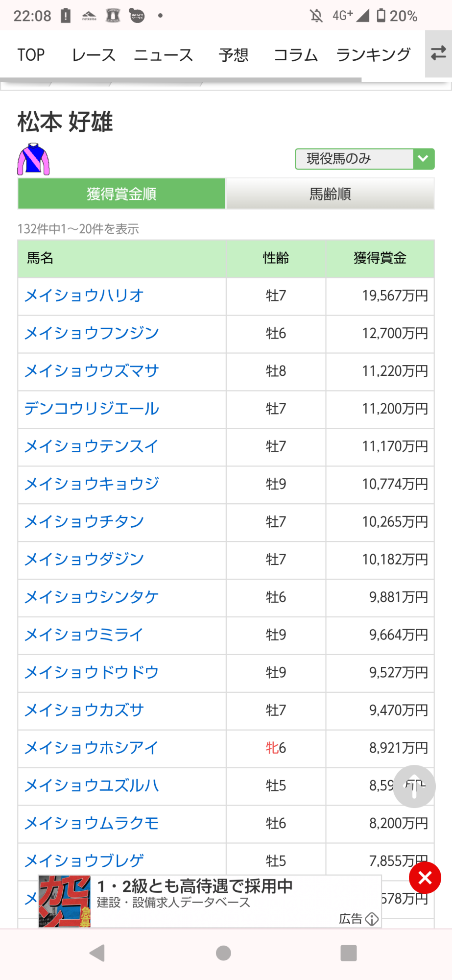
Task: Open horse デンコウリジエール link
Action: click(92, 409)
